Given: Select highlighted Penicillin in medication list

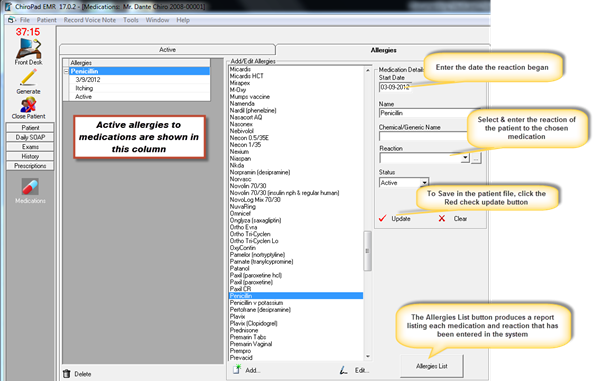Looking at the screenshot, I should point(296,296).
